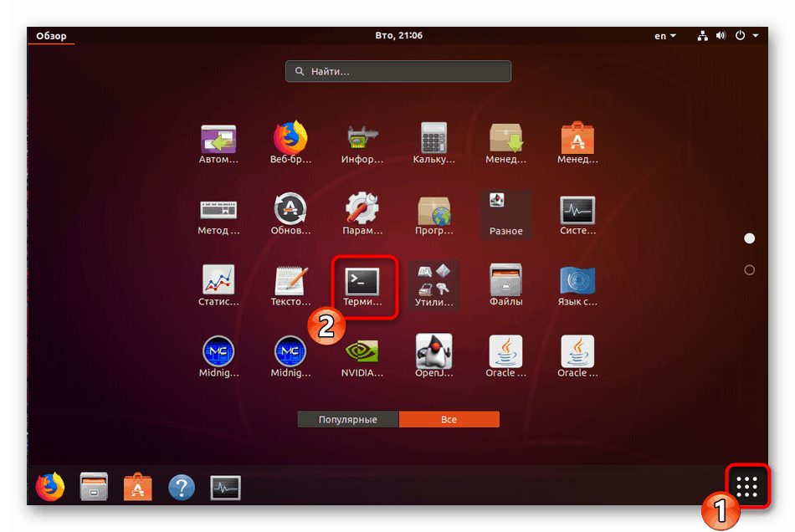The height and width of the screenshot is (532, 795).
Task: Launch Firefox from the dock
Action: point(49,486)
